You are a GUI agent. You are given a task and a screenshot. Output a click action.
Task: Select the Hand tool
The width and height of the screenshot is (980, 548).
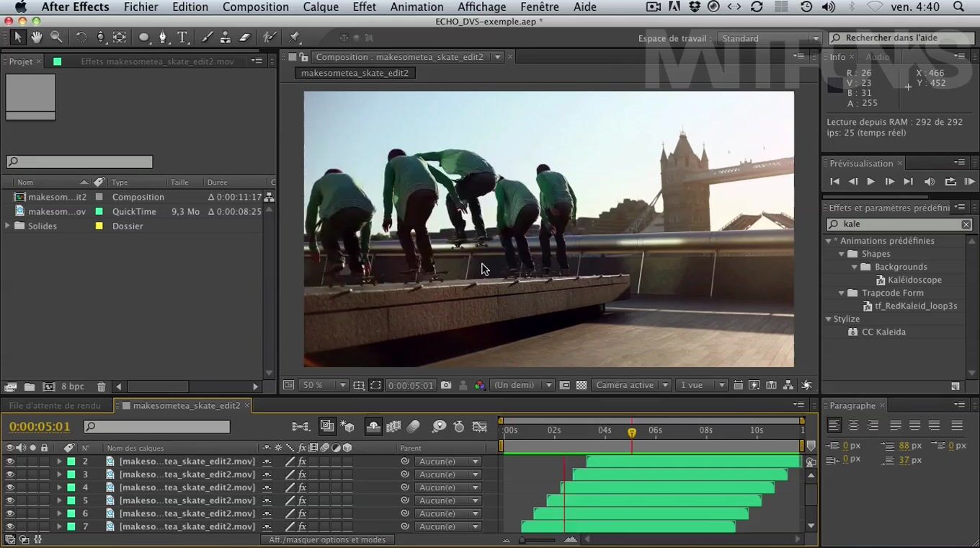[36, 37]
